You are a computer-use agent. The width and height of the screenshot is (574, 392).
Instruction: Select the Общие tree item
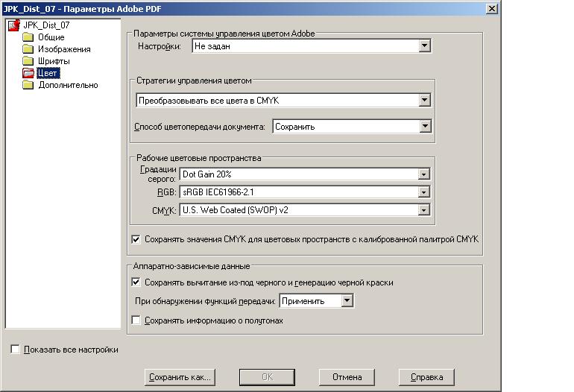coord(51,37)
